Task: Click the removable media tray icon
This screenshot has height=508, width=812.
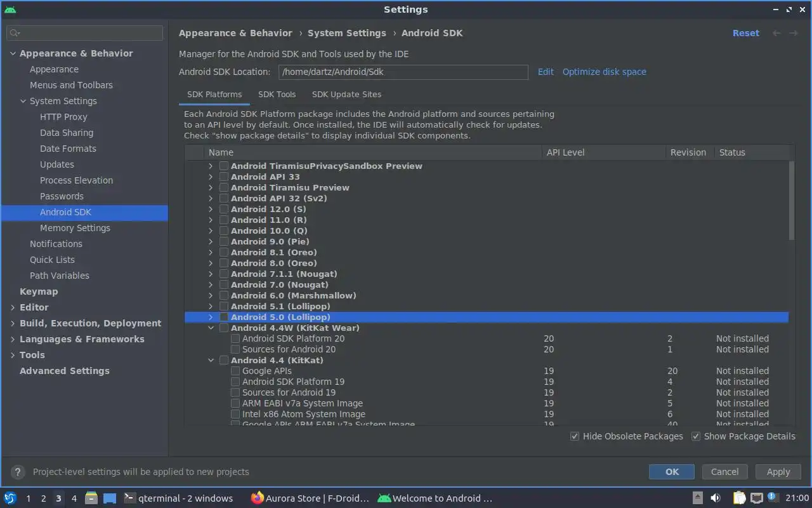Action: click(x=697, y=498)
